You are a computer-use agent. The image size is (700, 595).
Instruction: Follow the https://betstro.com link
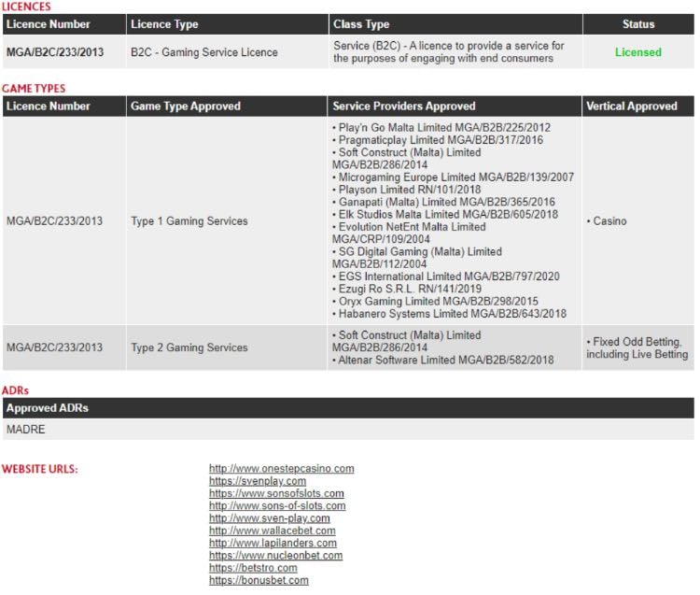[253, 568]
